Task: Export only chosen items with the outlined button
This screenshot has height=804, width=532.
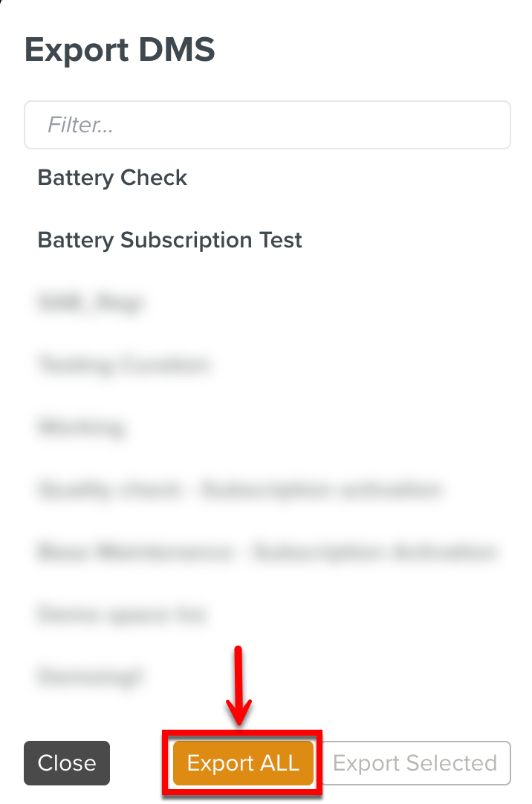Action: click(415, 763)
